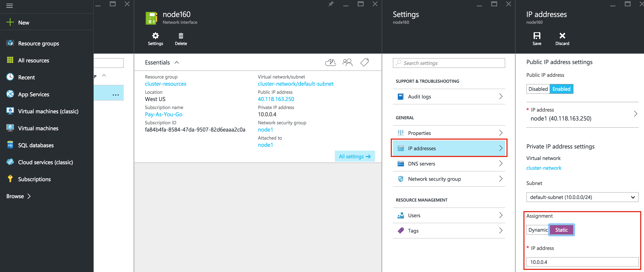Click the Virtual machines monitor icon
This screenshot has width=644, height=272.
tap(10, 128)
